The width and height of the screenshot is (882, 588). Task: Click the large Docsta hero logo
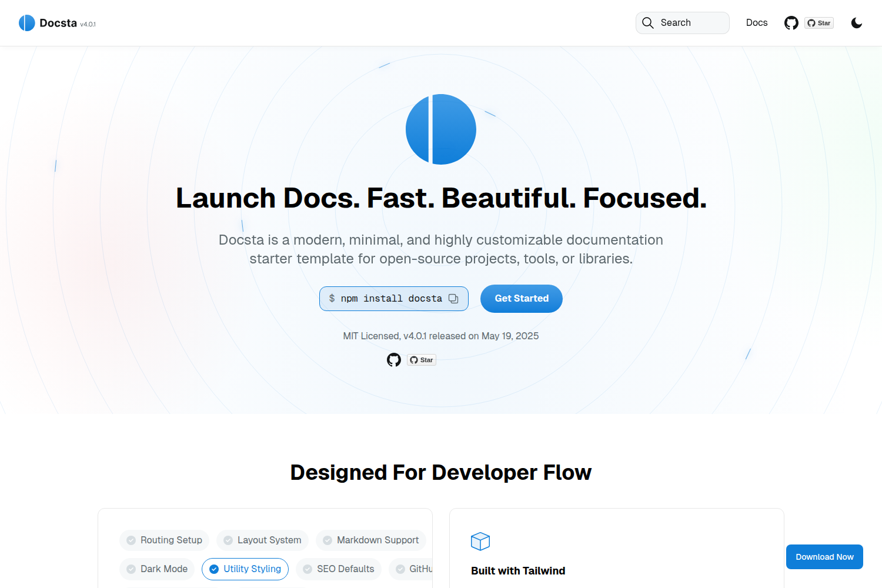441,129
